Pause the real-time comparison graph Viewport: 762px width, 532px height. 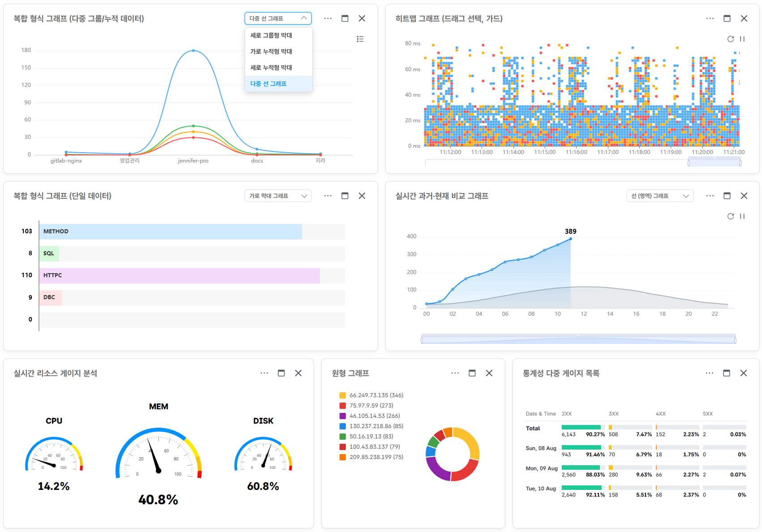point(742,216)
